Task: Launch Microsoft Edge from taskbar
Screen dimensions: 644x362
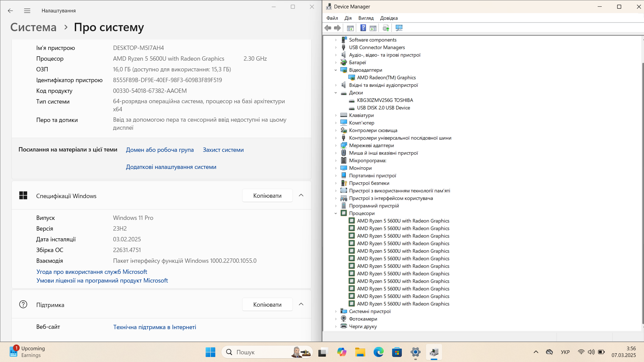Action: pyautogui.click(x=378, y=352)
